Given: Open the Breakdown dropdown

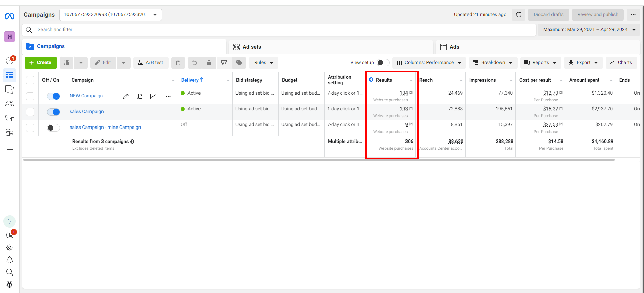Looking at the screenshot, I should [493, 63].
